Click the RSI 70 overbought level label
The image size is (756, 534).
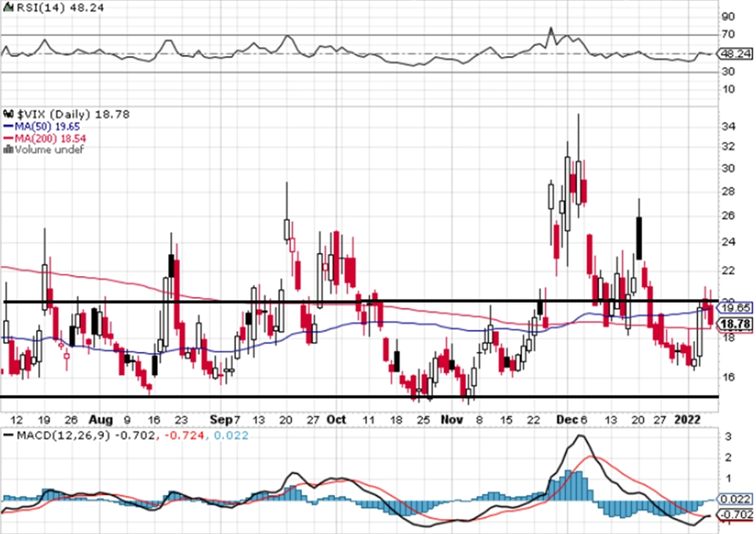(x=728, y=34)
